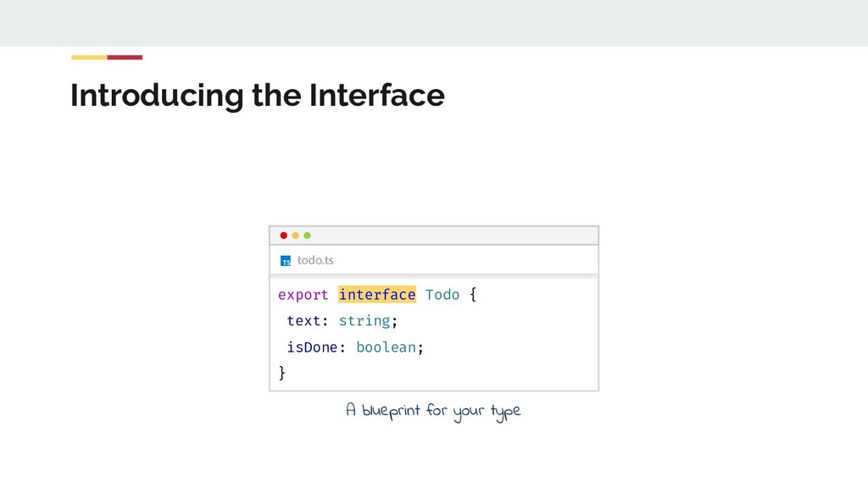Click the green maximize dot in code window
This screenshot has height=488, width=868.
pos(308,236)
